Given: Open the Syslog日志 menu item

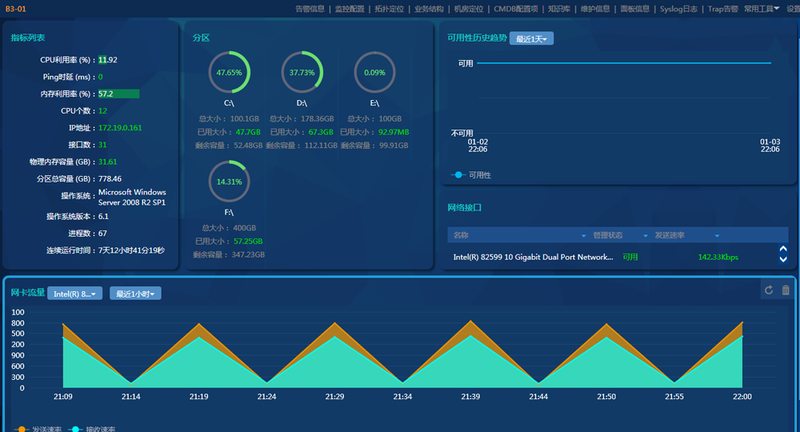Looking at the screenshot, I should coord(680,8).
